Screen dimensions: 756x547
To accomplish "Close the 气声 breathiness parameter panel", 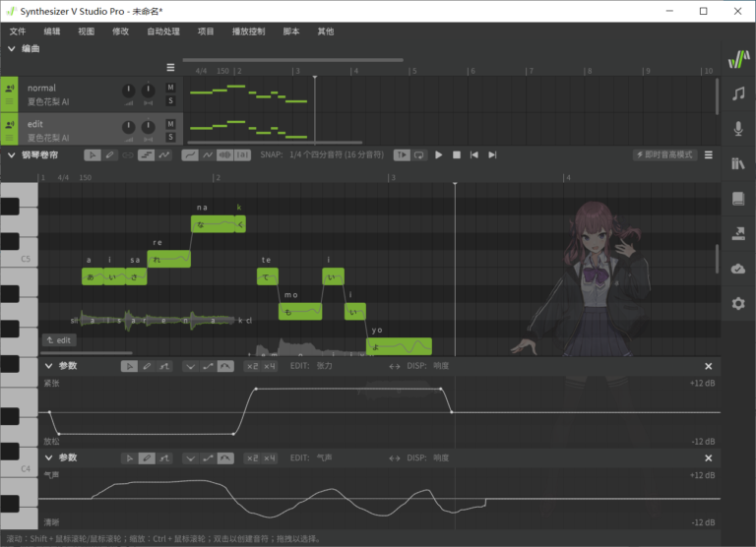I will (708, 457).
